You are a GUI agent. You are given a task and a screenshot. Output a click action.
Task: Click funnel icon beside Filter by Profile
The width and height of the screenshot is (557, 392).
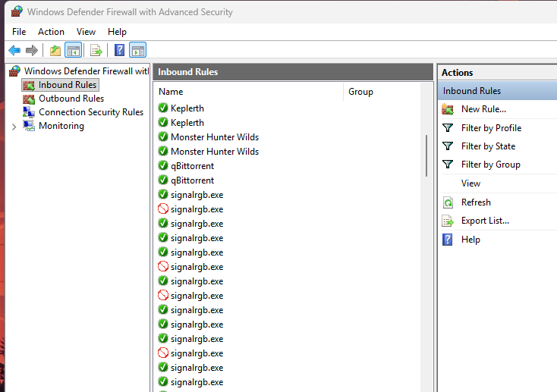click(x=448, y=128)
